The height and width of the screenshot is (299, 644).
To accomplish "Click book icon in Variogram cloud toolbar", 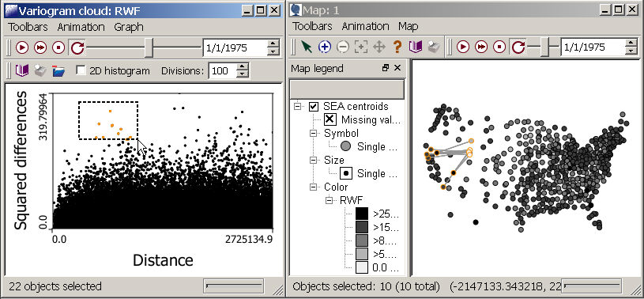I will (x=22, y=71).
